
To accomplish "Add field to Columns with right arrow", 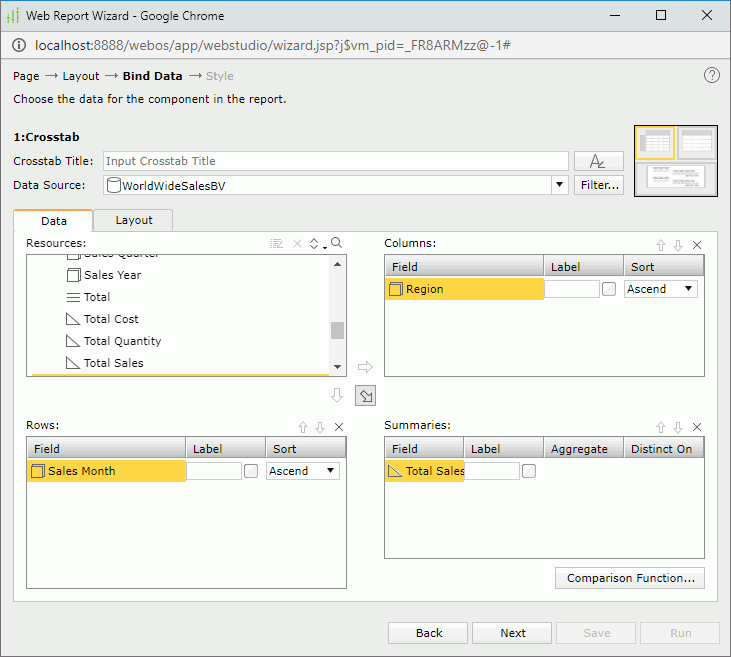I will tap(365, 367).
